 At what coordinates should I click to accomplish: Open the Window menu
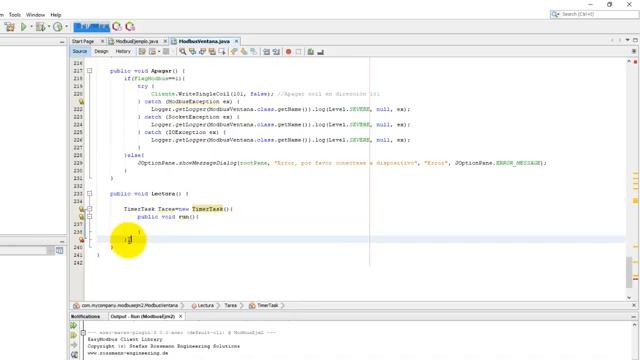tap(36, 15)
